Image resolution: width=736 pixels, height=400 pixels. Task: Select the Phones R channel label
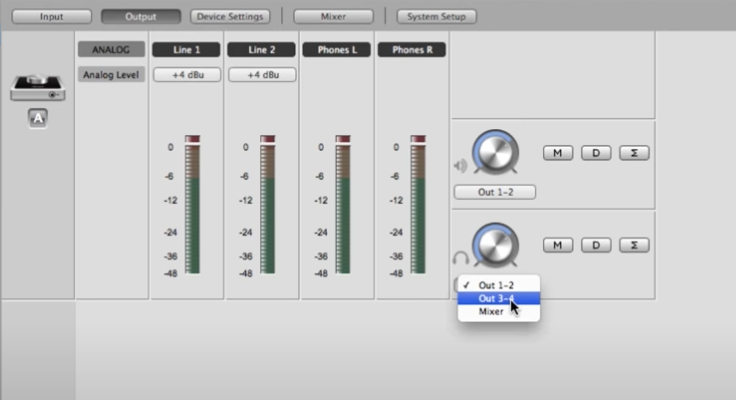coord(412,50)
